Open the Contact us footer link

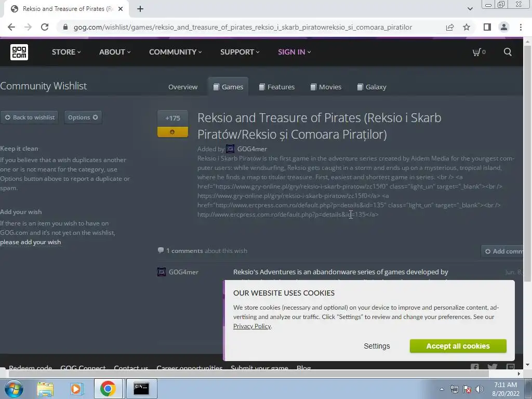tap(131, 367)
